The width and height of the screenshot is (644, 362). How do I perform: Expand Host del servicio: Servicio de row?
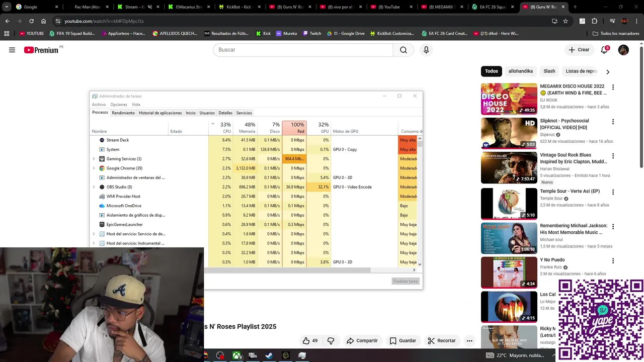pos(94,234)
